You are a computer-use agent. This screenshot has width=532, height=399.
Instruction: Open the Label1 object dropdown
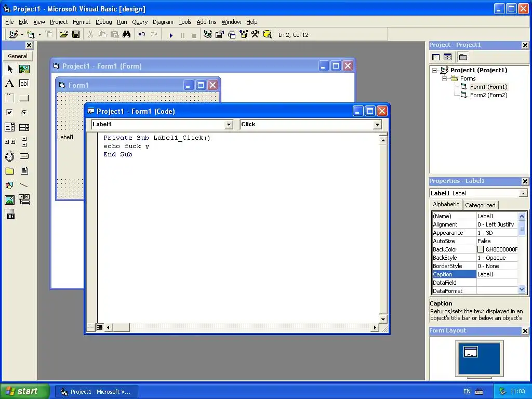(229, 125)
